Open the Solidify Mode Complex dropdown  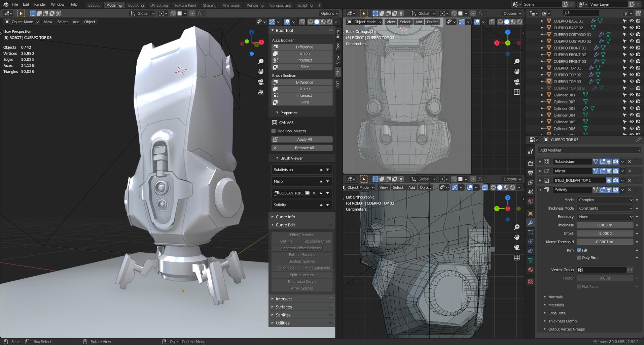[x=605, y=200]
